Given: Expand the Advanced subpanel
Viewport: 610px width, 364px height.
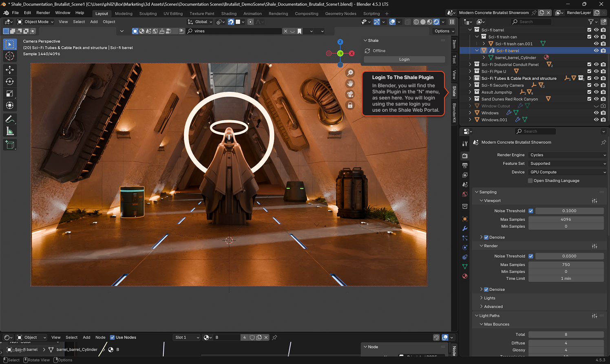Looking at the screenshot, I should pyautogui.click(x=481, y=307).
